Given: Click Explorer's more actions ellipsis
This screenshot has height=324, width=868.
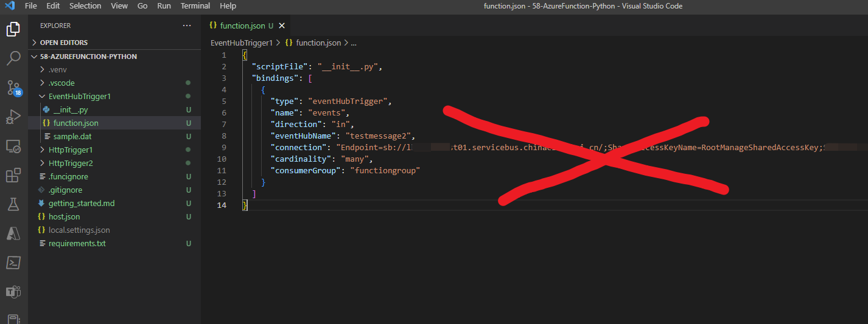Looking at the screenshot, I should click(x=186, y=26).
